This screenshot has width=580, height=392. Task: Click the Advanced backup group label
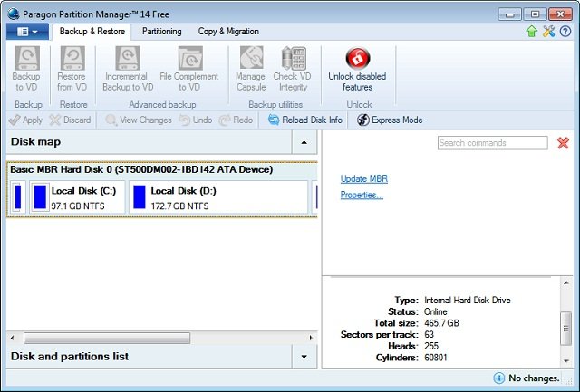[x=162, y=104]
